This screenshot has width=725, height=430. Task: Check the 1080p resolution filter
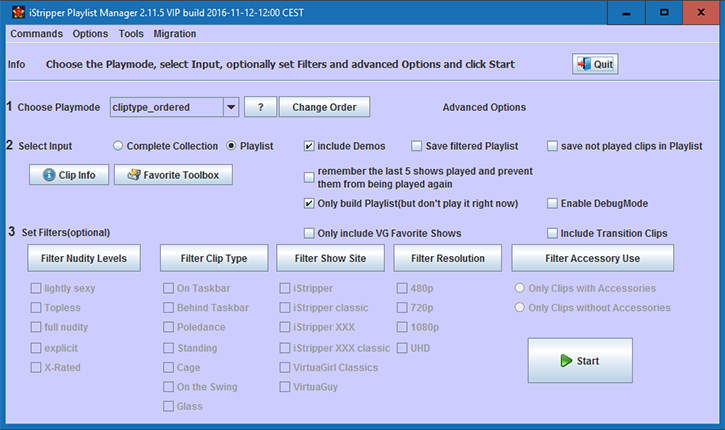pyautogui.click(x=402, y=327)
